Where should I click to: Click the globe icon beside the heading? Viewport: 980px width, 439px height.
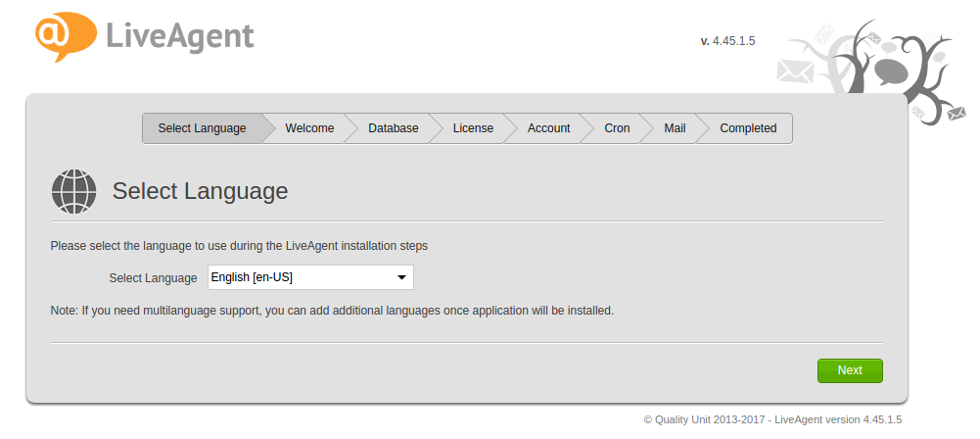74,191
